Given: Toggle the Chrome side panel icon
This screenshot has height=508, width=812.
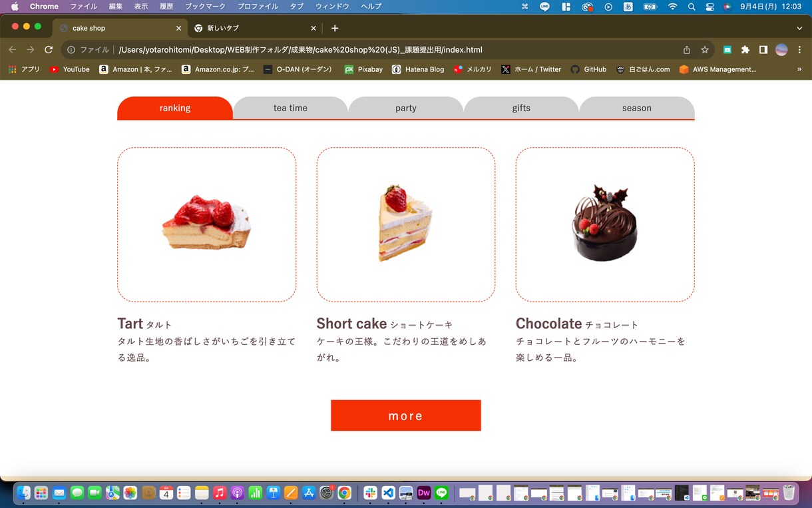Looking at the screenshot, I should [763, 50].
